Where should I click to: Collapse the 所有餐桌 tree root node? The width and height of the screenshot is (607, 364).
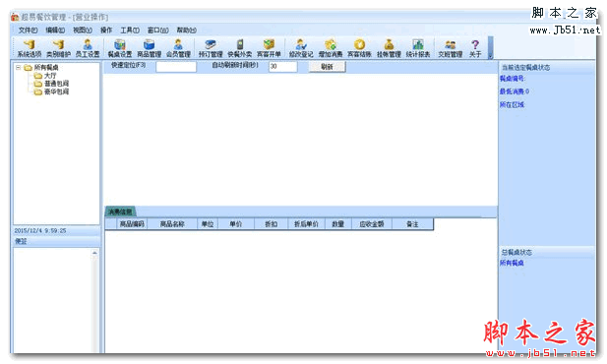(18, 67)
